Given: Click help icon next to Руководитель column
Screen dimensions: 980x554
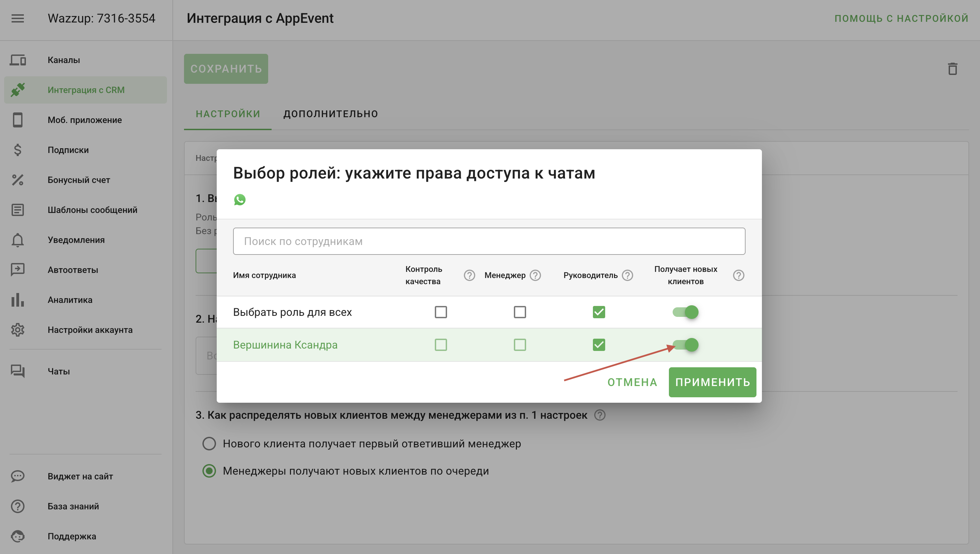Looking at the screenshot, I should click(x=627, y=275).
